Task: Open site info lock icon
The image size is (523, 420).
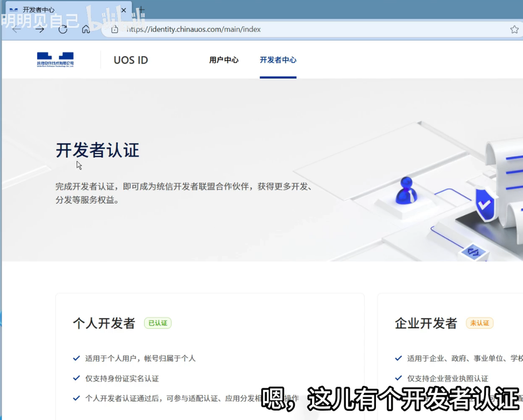Action: (114, 29)
